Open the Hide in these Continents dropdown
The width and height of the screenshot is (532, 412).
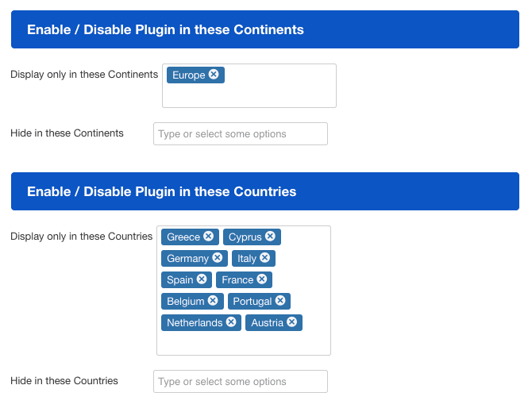pyautogui.click(x=240, y=134)
